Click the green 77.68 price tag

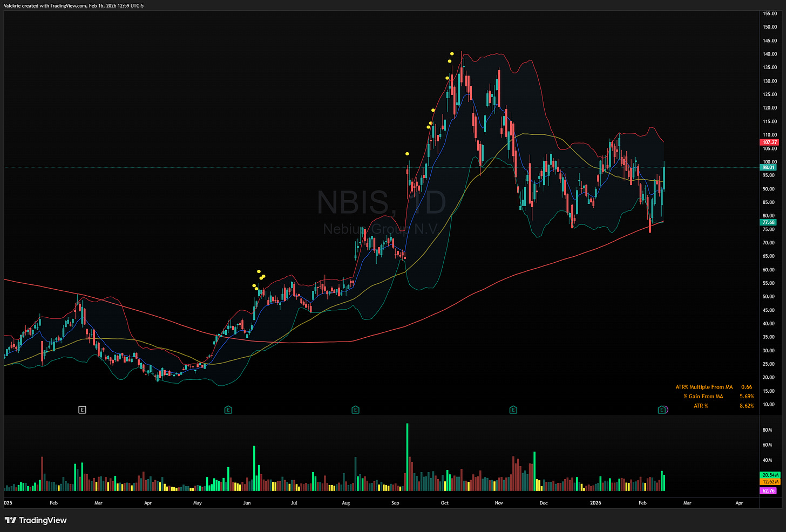pyautogui.click(x=768, y=222)
